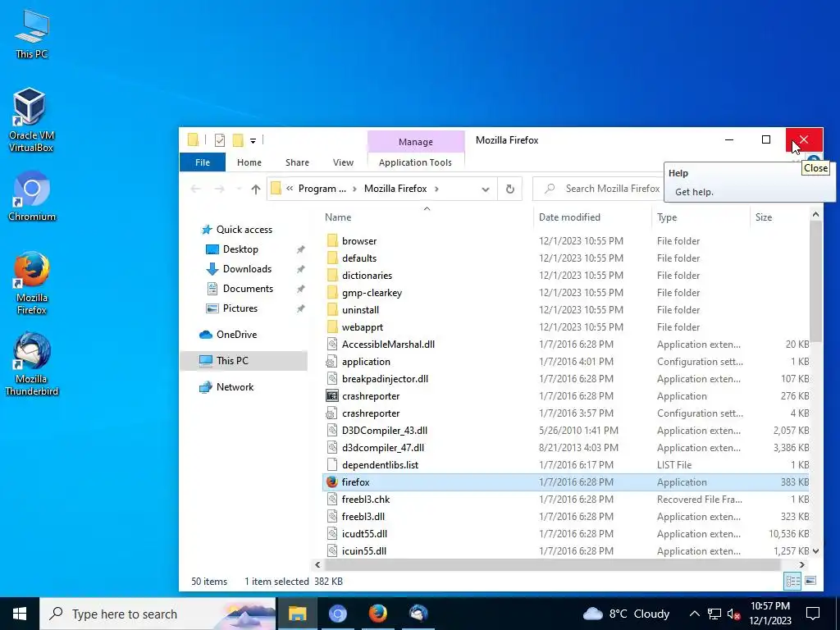
Task: Switch to the Home ribbon tab
Action: 249,162
